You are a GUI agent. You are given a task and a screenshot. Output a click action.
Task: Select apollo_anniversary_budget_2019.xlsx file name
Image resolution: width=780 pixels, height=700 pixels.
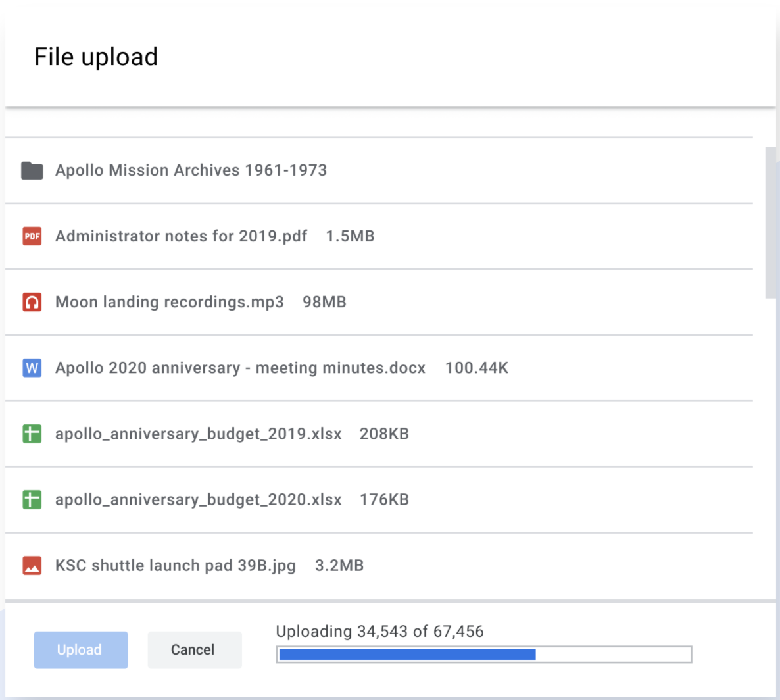[198, 434]
